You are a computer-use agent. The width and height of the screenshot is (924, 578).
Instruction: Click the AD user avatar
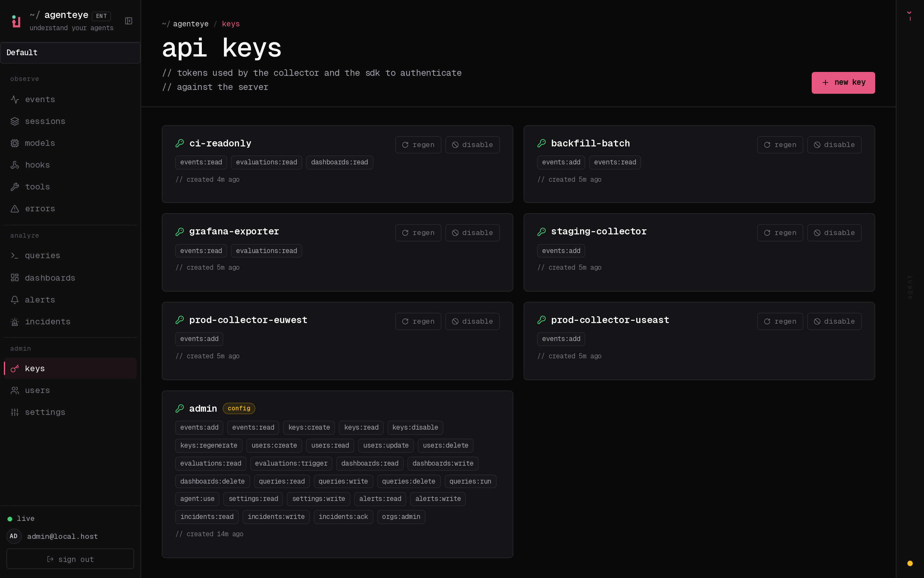click(x=14, y=536)
